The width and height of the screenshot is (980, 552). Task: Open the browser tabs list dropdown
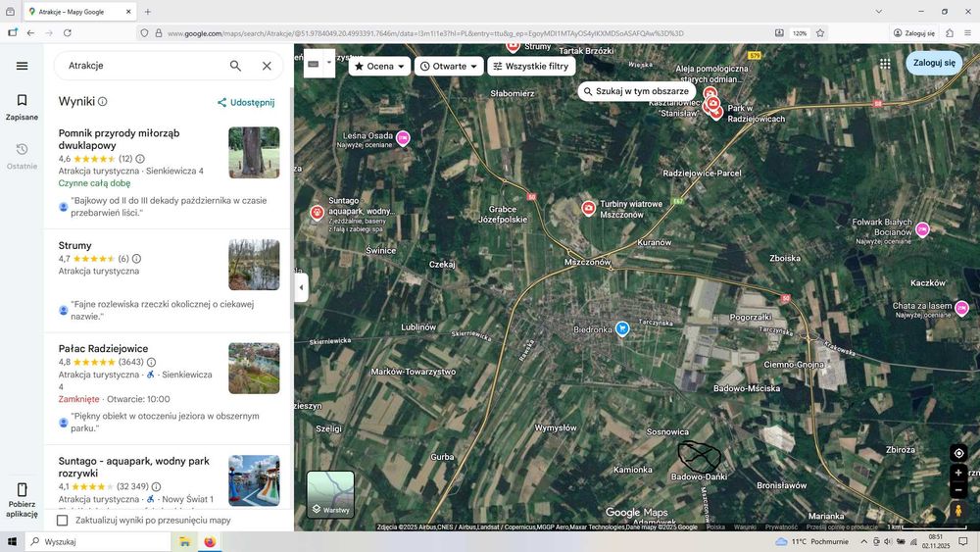click(x=879, y=11)
